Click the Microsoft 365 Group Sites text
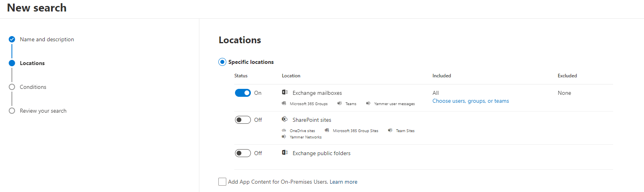The image size is (644, 192). click(355, 131)
